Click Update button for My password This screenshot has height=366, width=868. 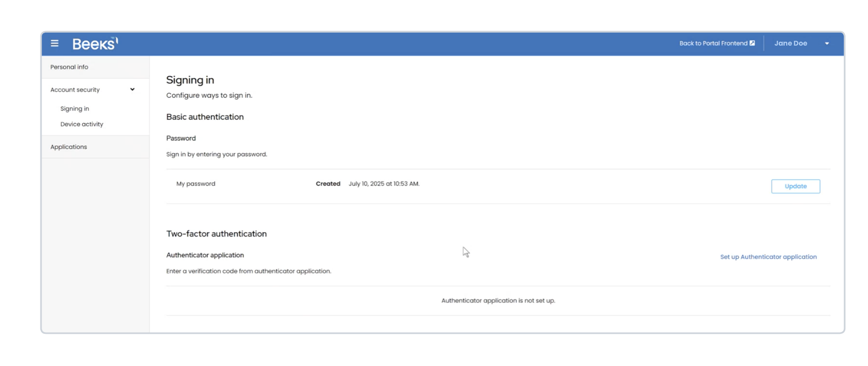(795, 186)
